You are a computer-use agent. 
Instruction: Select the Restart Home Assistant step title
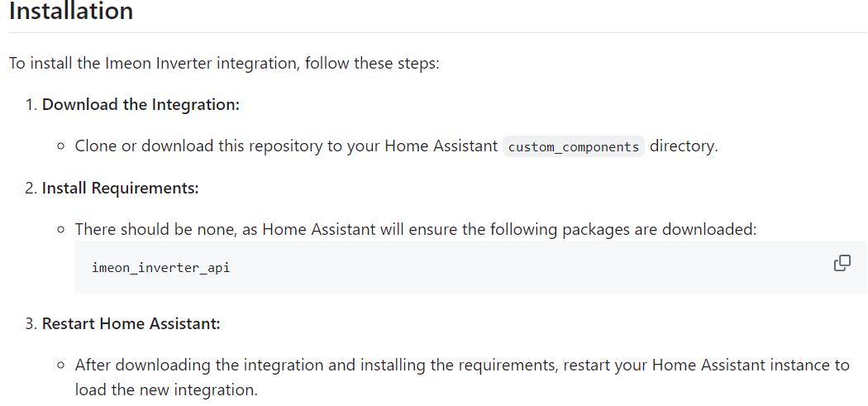pyautogui.click(x=131, y=323)
